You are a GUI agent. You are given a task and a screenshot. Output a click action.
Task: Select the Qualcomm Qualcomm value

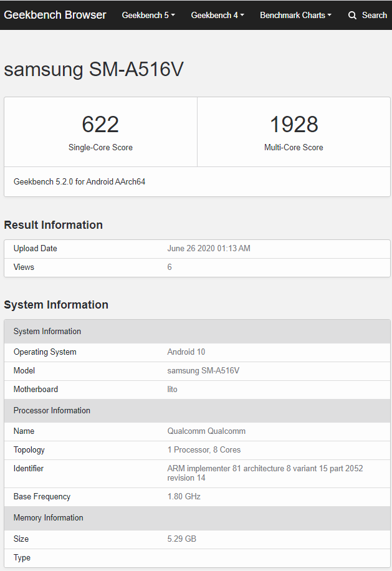pyautogui.click(x=206, y=431)
